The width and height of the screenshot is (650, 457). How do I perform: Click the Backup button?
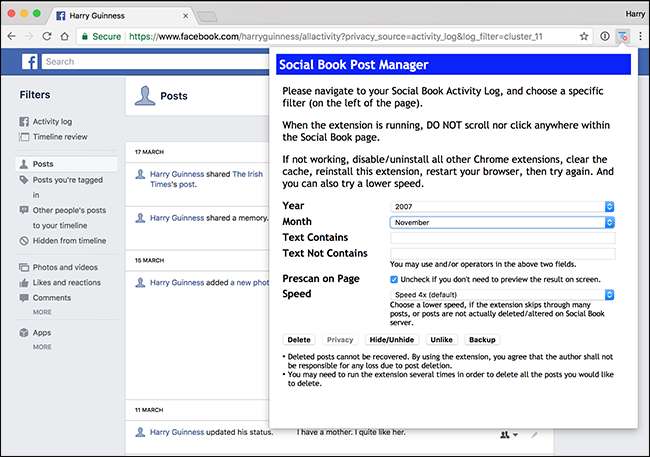click(482, 340)
